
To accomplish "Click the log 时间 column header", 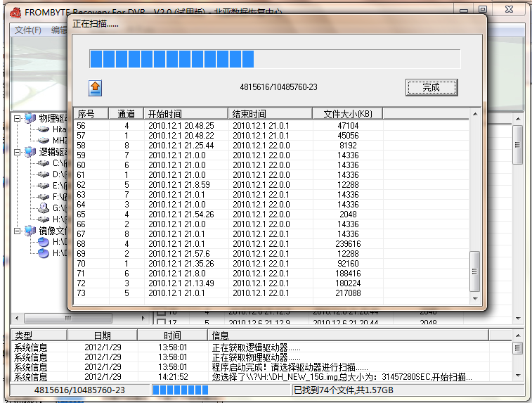I will (172, 335).
